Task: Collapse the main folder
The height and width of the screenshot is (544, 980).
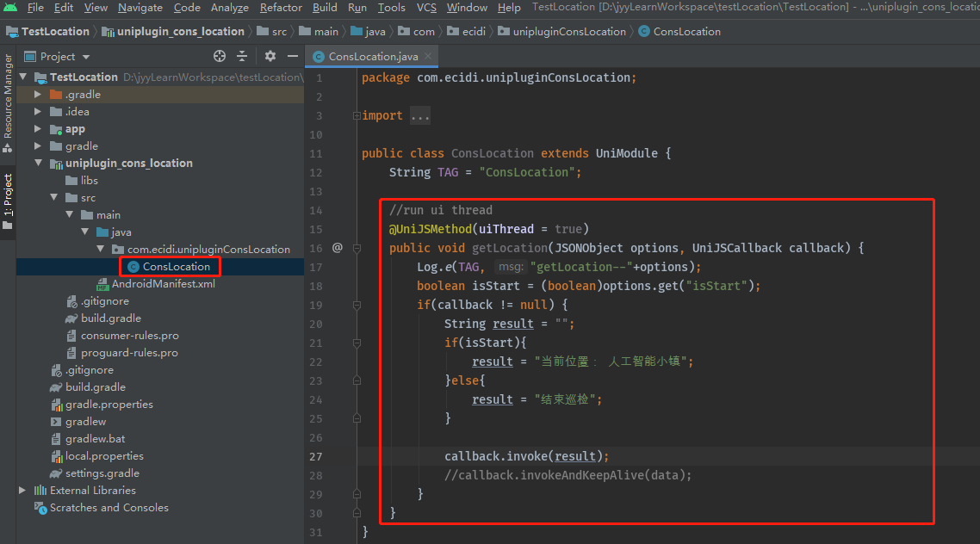Action: click(70, 215)
